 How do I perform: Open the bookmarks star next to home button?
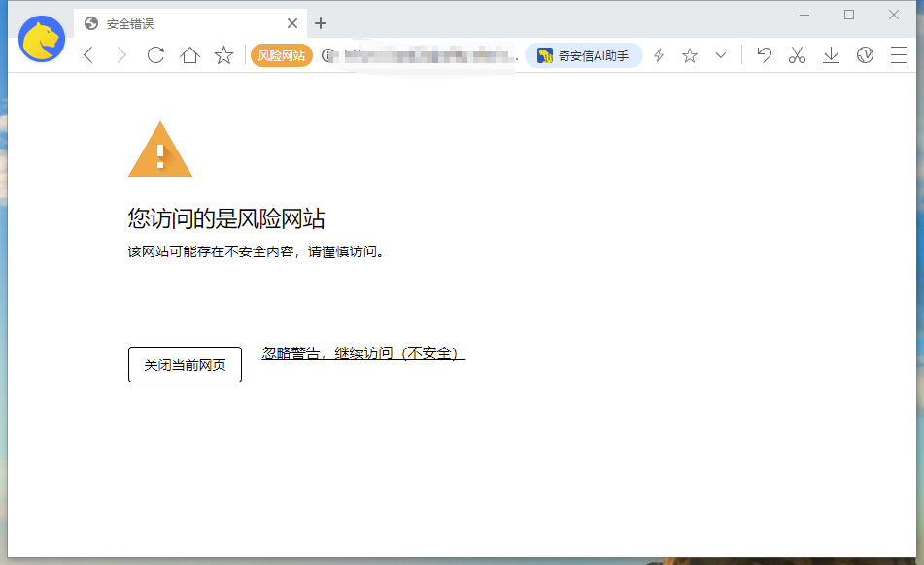222,55
